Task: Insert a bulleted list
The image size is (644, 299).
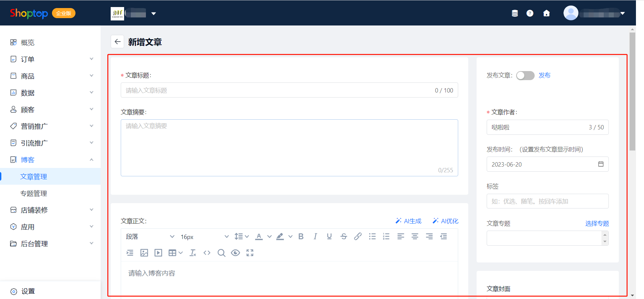Action: pos(372,237)
